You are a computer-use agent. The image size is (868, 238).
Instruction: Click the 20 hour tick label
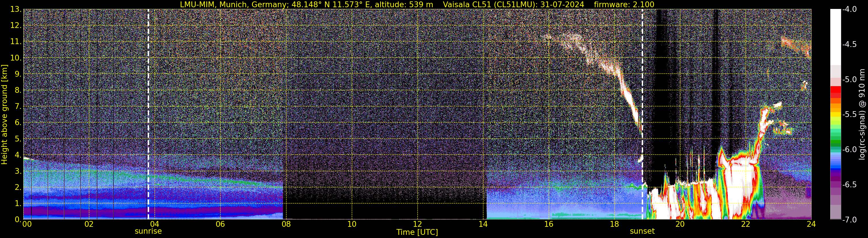point(680,224)
